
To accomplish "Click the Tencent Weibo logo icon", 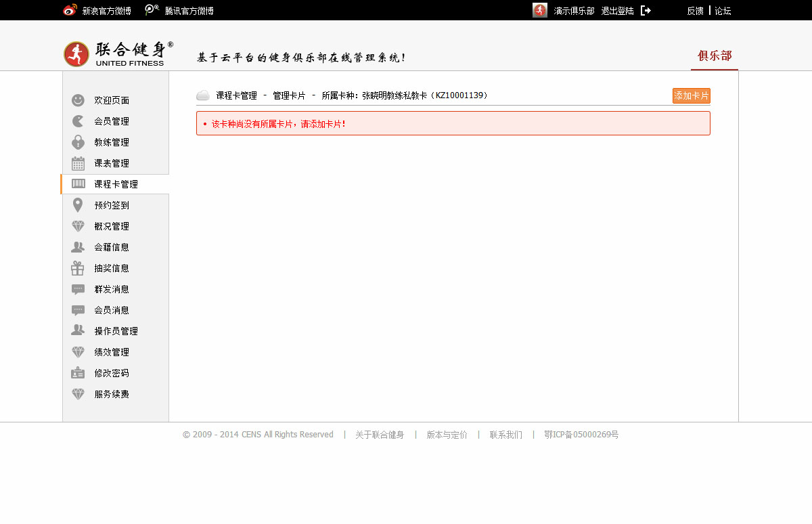I will click(152, 10).
